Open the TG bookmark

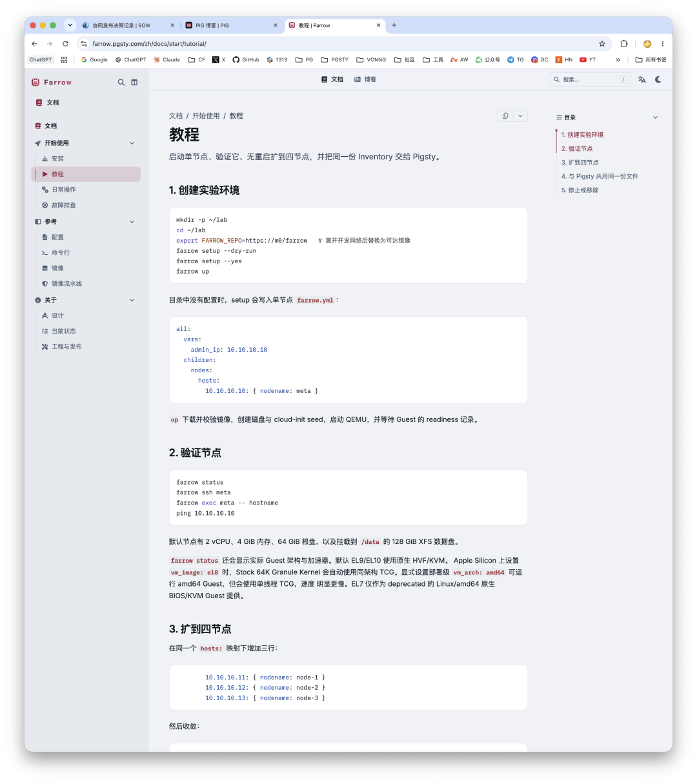[x=516, y=60]
